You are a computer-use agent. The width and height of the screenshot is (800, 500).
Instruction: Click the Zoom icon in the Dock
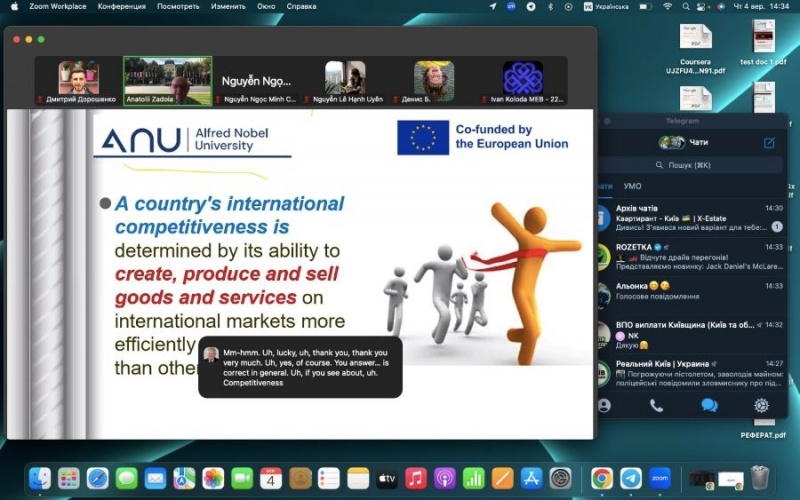659,478
